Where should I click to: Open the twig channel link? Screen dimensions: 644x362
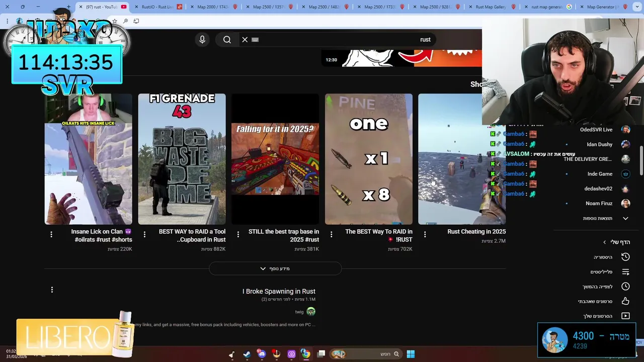(x=299, y=312)
